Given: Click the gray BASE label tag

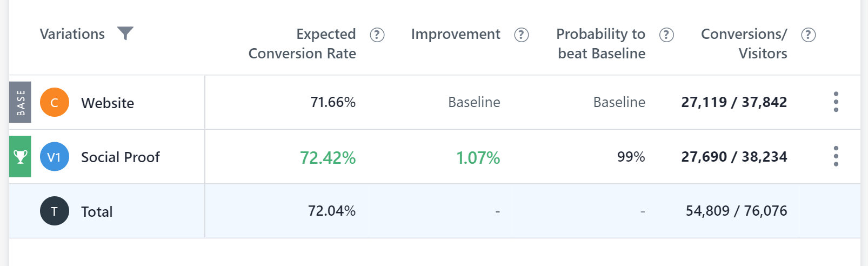Looking at the screenshot, I should pyautogui.click(x=20, y=102).
